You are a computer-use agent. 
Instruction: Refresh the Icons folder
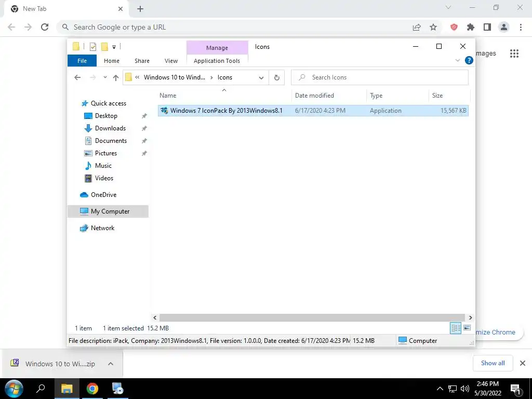click(x=277, y=78)
